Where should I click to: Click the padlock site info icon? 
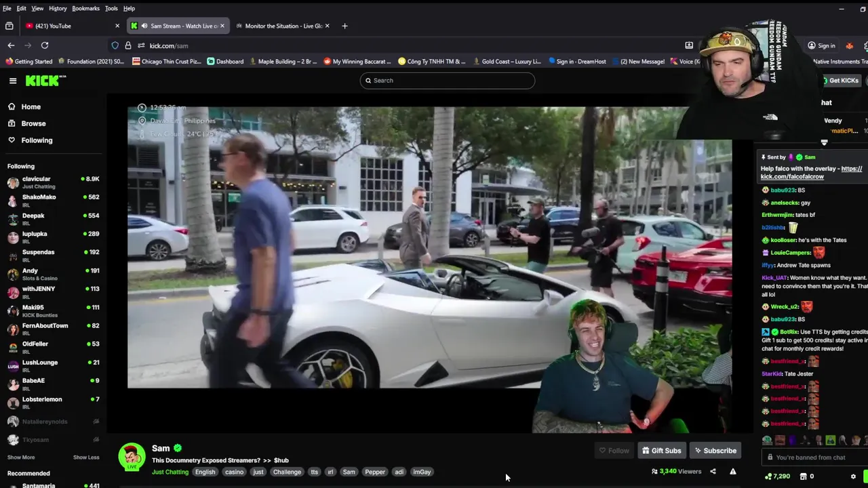pos(127,45)
